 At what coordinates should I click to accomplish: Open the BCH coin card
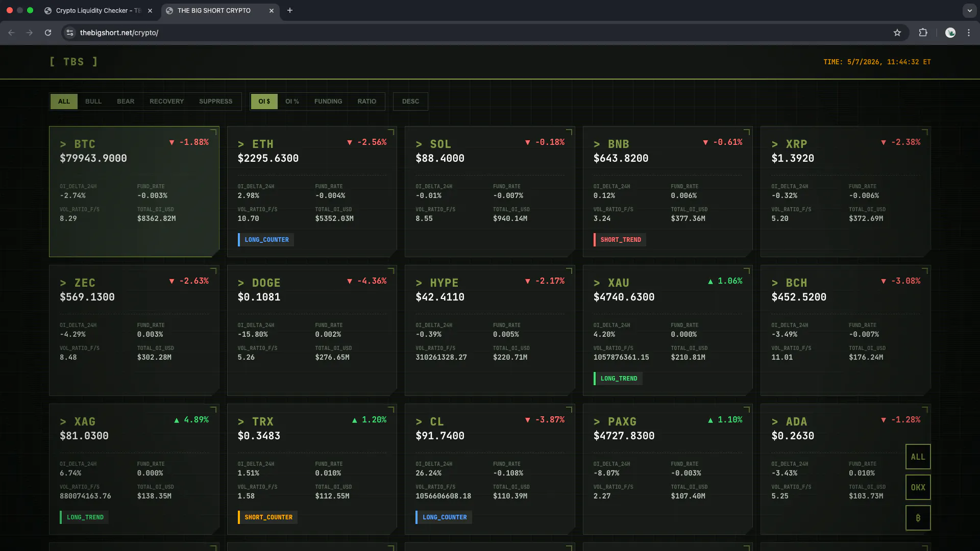[846, 330]
